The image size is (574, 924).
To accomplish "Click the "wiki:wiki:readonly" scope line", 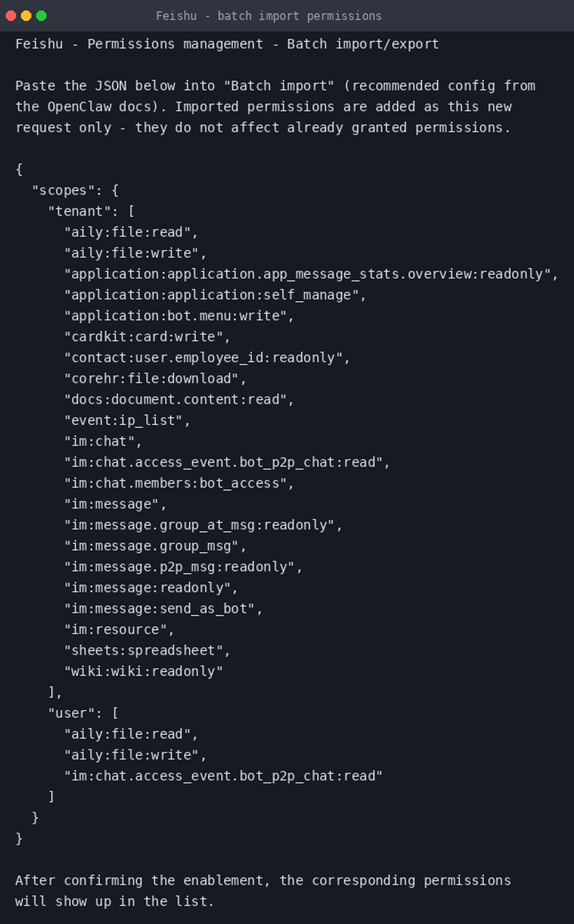I will click(143, 672).
